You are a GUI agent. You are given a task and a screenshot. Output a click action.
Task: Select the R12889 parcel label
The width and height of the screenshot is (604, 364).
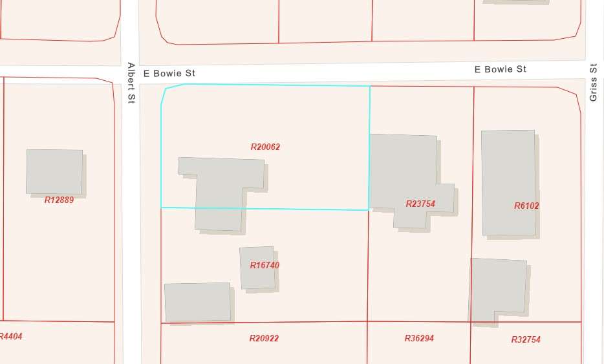[59, 200]
